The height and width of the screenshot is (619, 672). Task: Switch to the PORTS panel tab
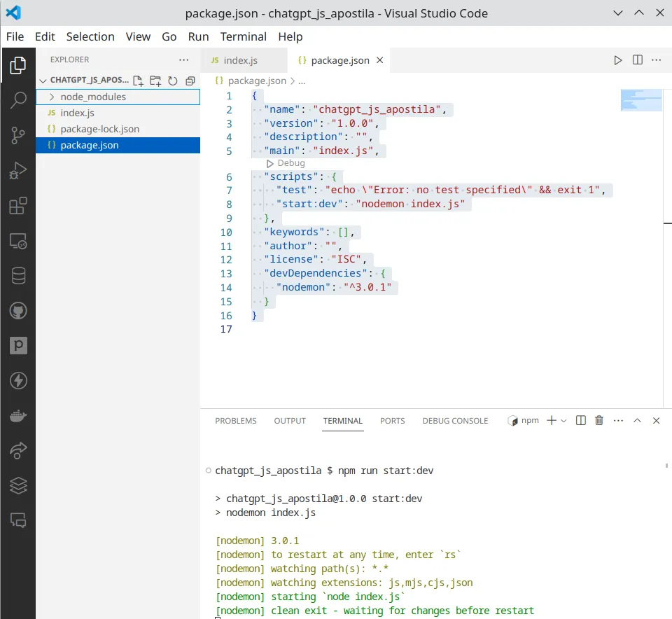pyautogui.click(x=393, y=421)
